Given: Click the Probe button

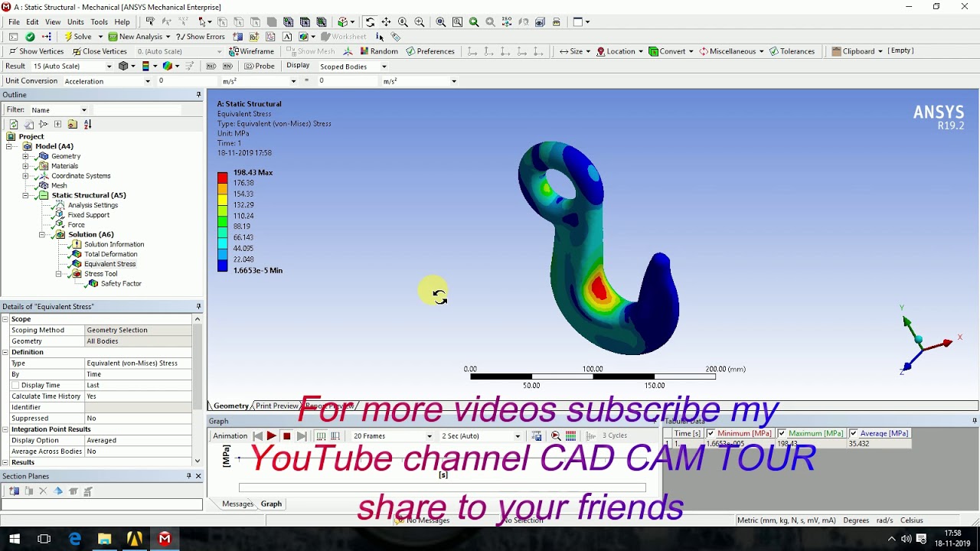Looking at the screenshot, I should [259, 67].
